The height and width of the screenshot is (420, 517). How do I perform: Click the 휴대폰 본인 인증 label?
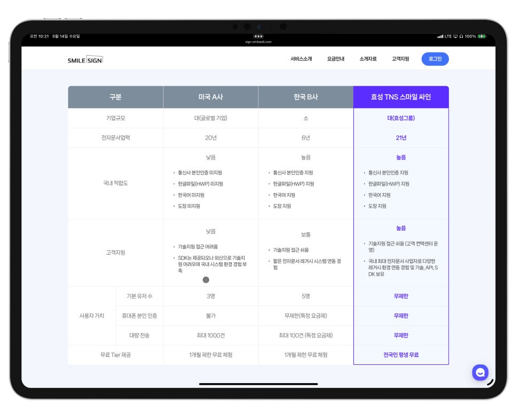tap(140, 316)
